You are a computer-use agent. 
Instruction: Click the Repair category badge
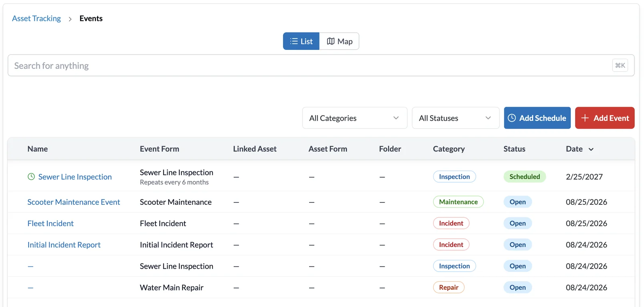point(449,287)
